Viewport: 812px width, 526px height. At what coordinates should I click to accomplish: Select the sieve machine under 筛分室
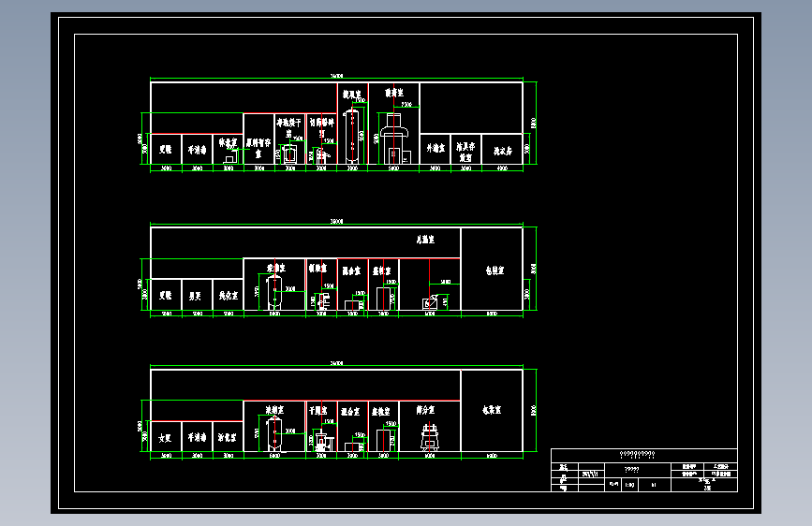click(x=430, y=436)
